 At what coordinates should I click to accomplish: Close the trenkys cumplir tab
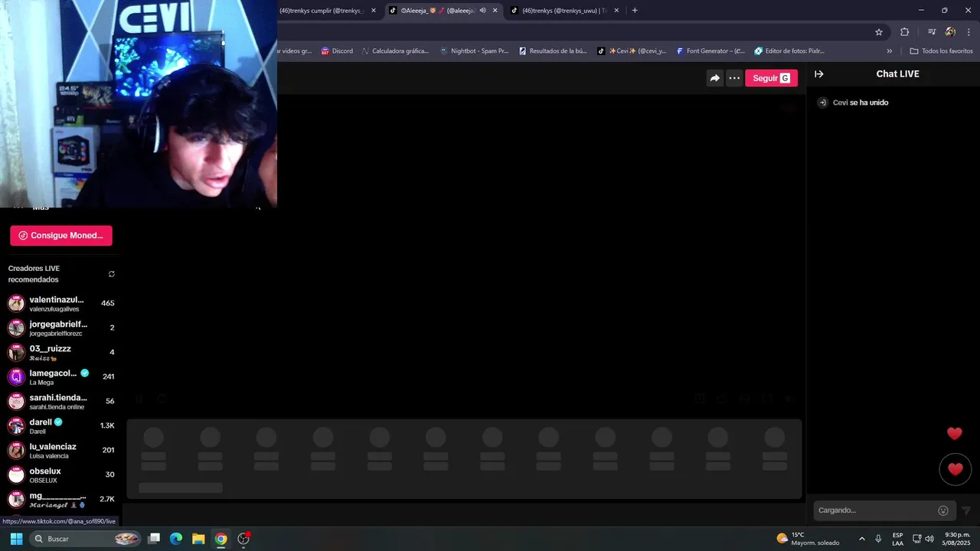374,11
